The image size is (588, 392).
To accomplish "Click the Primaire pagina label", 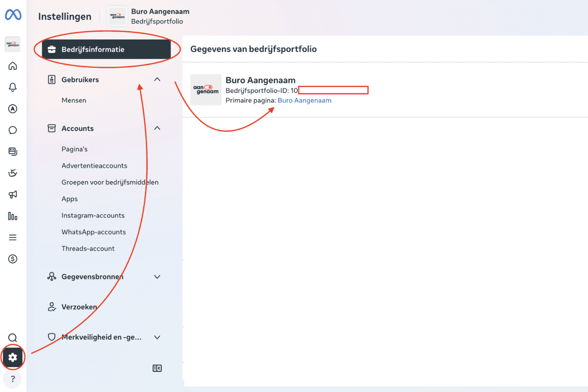I will pyautogui.click(x=251, y=100).
